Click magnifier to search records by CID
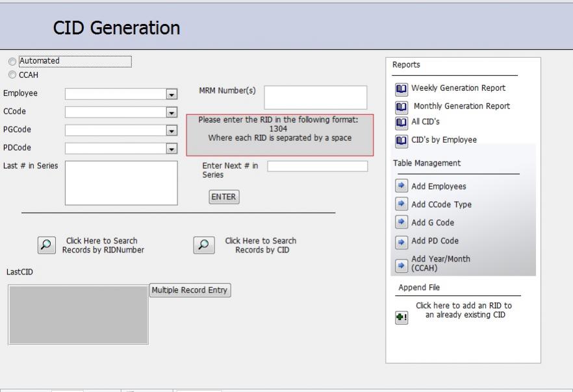 point(204,245)
